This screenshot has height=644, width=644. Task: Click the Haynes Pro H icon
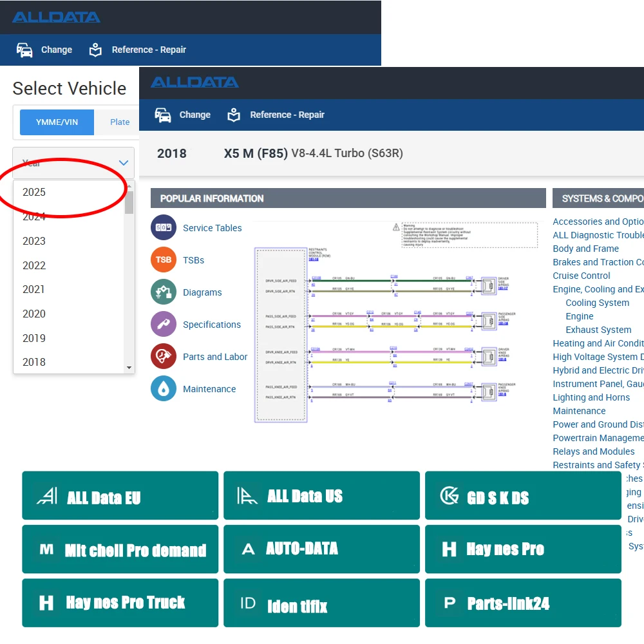[x=449, y=549]
